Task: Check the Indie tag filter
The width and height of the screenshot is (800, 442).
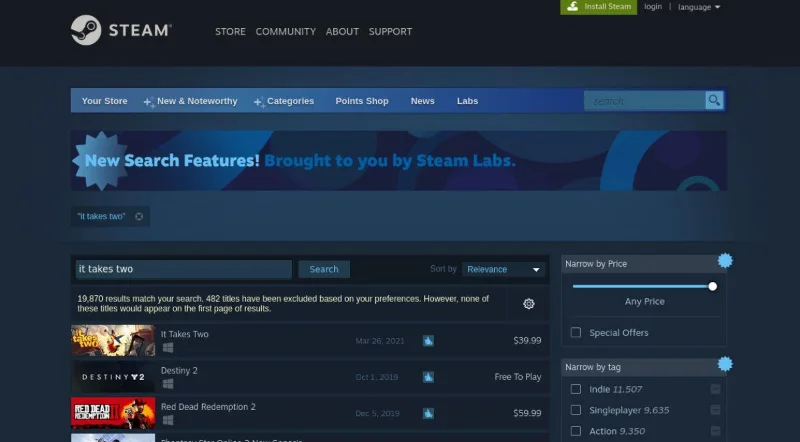Action: click(x=576, y=389)
